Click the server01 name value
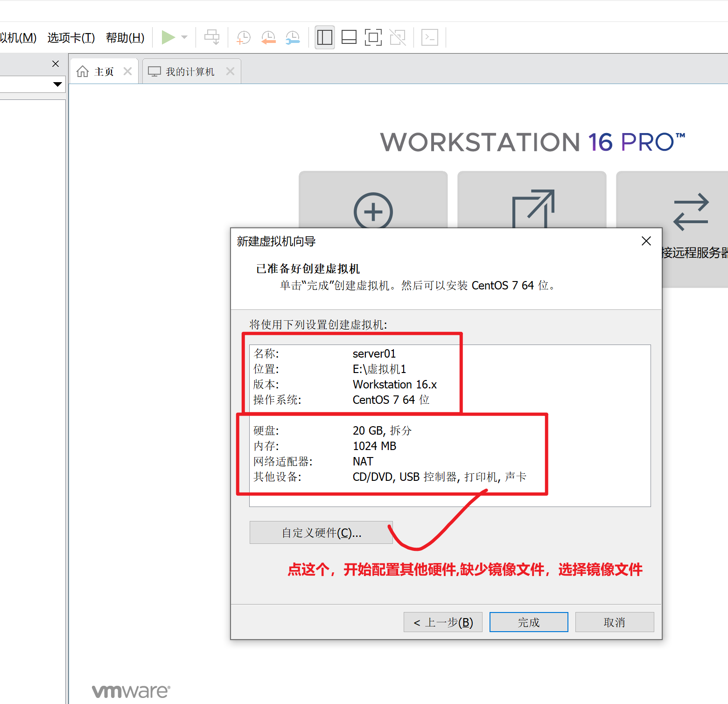The height and width of the screenshot is (704, 728). (374, 354)
